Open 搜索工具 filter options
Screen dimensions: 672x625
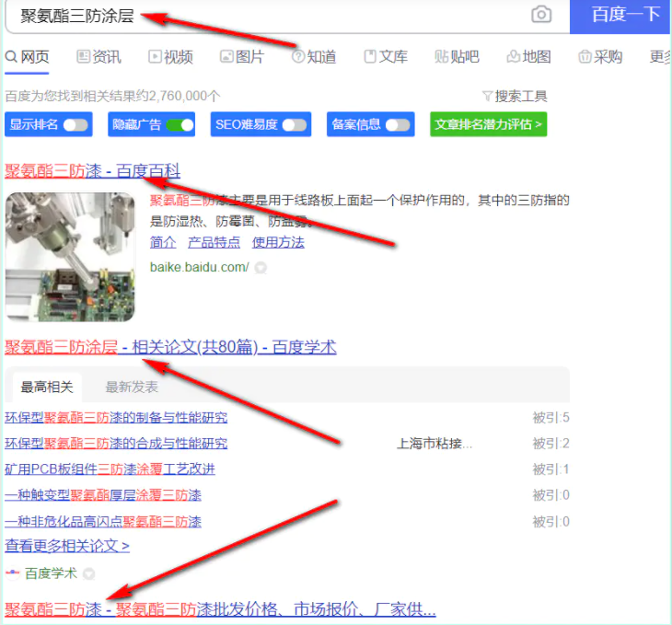point(515,96)
